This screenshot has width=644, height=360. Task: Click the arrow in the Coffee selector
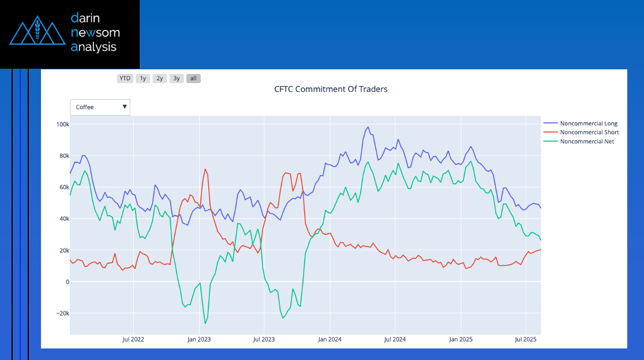tap(125, 107)
